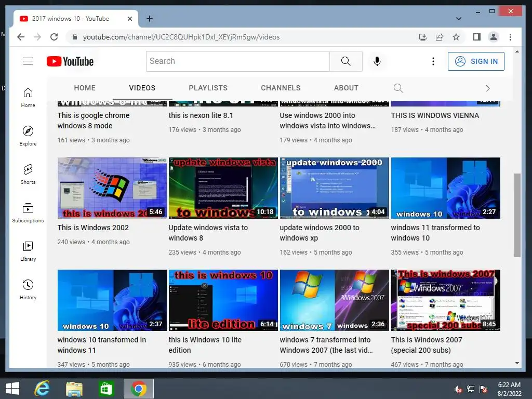
Task: Play the Windows 2002 thumbnail (5:46)
Action: 112,188
